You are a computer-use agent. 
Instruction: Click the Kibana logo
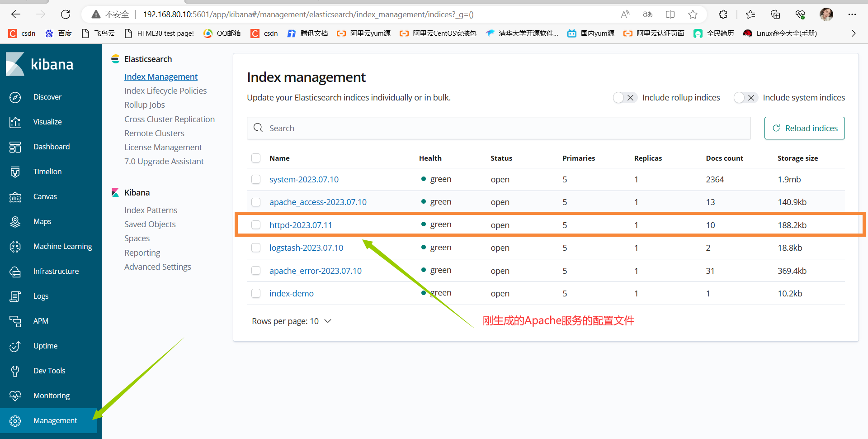pyautogui.click(x=39, y=64)
